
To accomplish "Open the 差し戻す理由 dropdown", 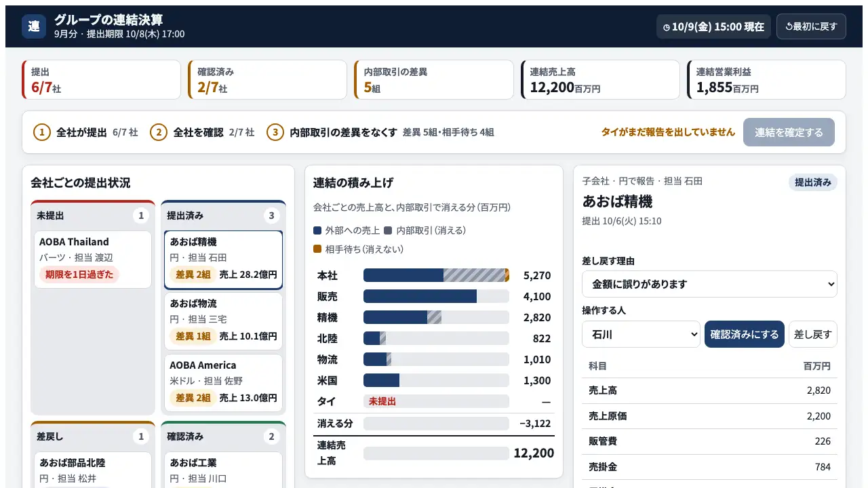I will click(x=709, y=284).
